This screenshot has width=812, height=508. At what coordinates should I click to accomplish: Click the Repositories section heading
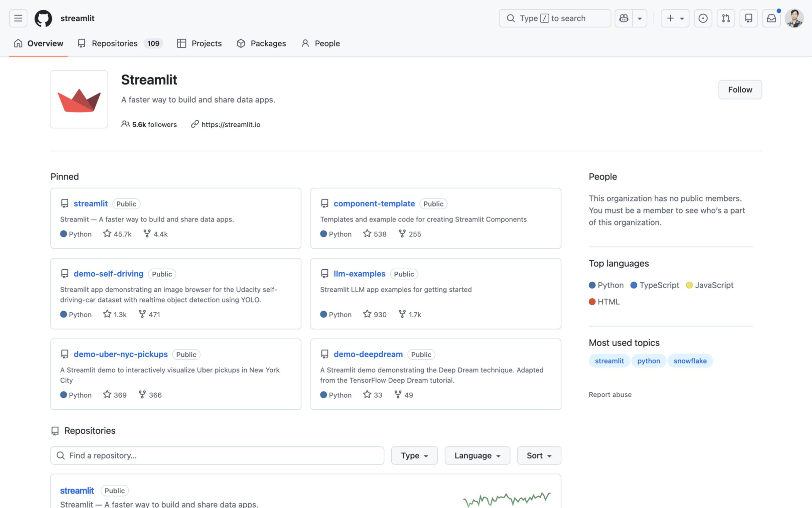(x=90, y=430)
